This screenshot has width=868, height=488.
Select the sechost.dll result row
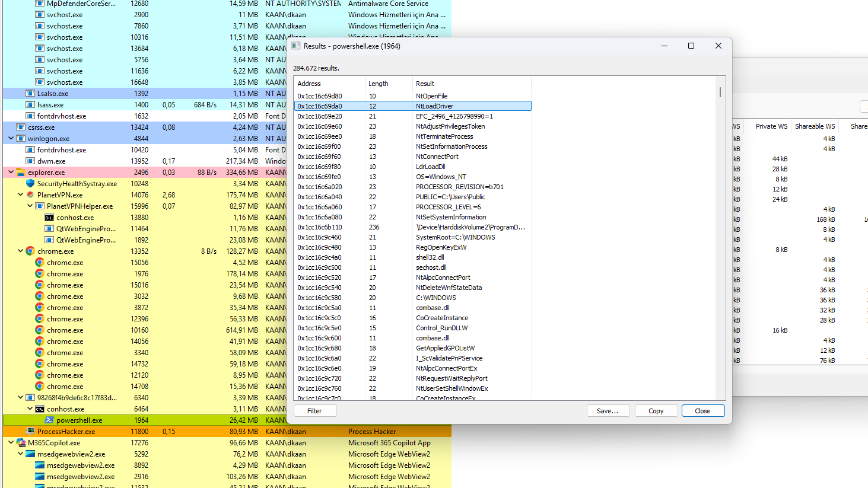coord(413,267)
